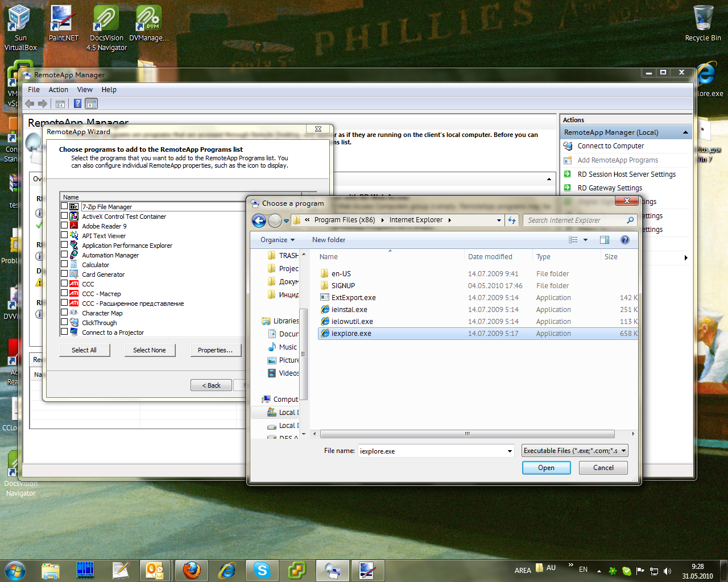Click RD Gateway Settings action

point(610,188)
